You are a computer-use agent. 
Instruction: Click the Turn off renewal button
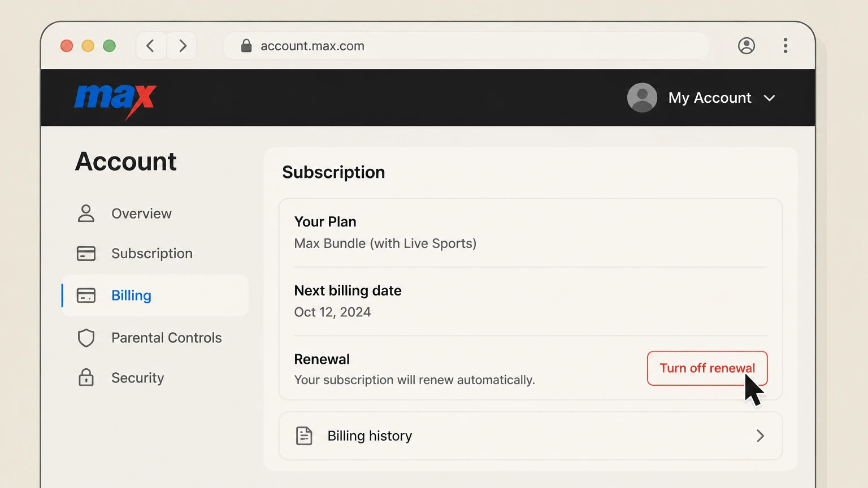(x=707, y=368)
